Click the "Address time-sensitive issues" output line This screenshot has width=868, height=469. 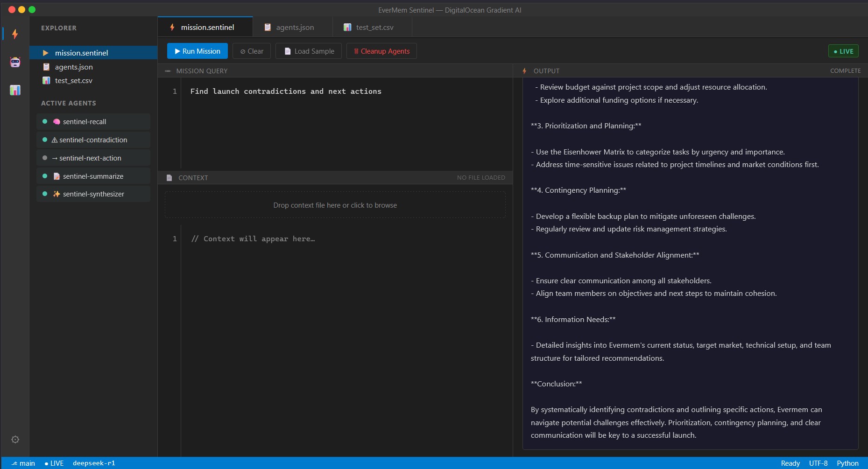[675, 165]
